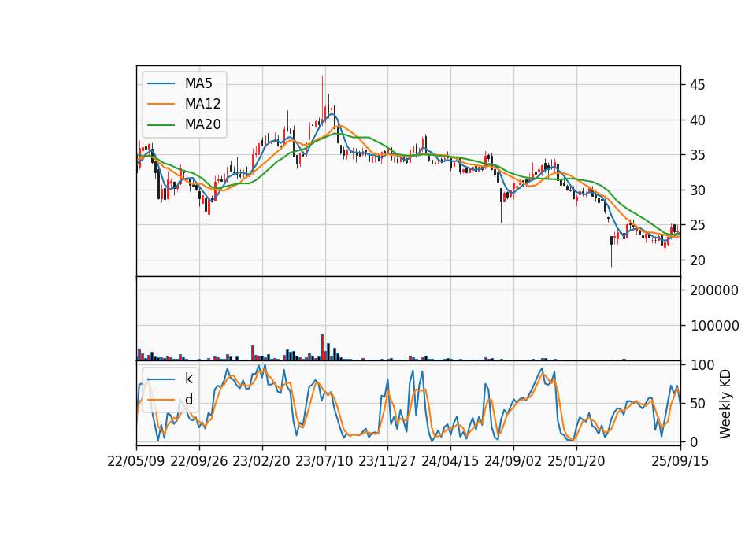Click the 25/09/15 date axis label

click(x=680, y=461)
